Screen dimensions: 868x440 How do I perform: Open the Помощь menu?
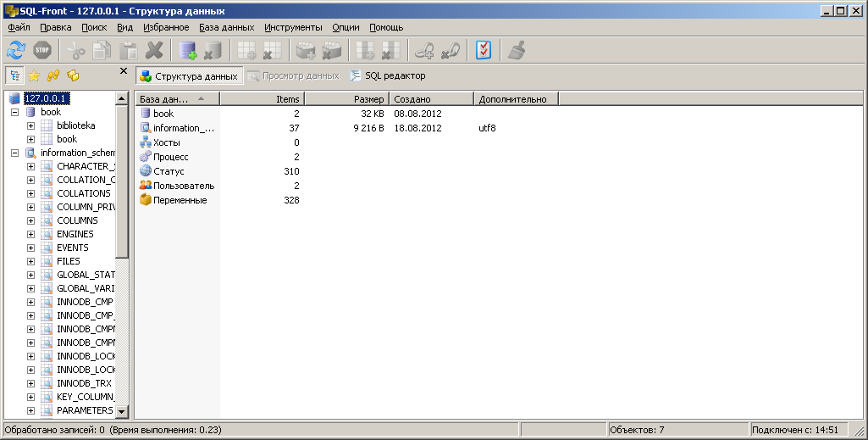click(x=386, y=27)
